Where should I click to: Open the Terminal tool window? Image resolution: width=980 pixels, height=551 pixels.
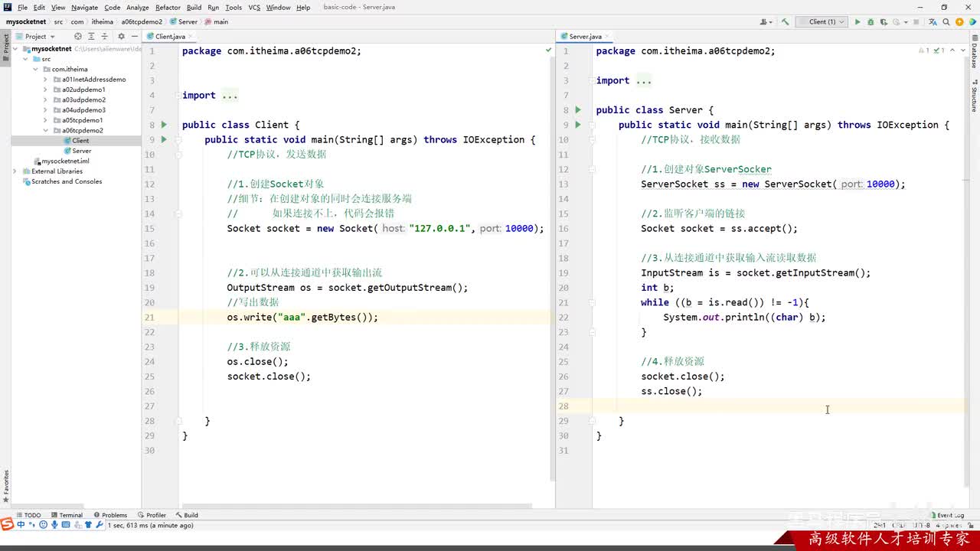click(x=67, y=515)
